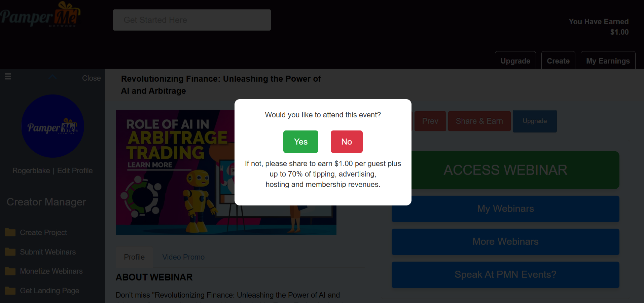Open Get Landing Page folder icon
Image resolution: width=644 pixels, height=303 pixels.
pyautogui.click(x=10, y=291)
